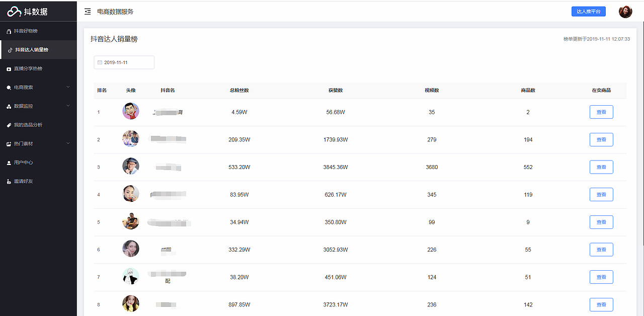
Task: Click the sidebar collapse hamburger icon
Action: click(88, 12)
